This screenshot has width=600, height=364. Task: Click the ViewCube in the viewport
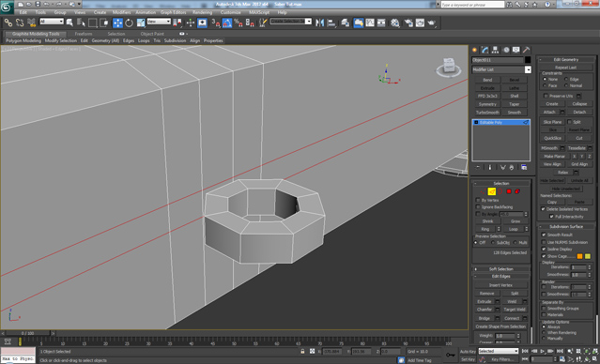(449, 67)
